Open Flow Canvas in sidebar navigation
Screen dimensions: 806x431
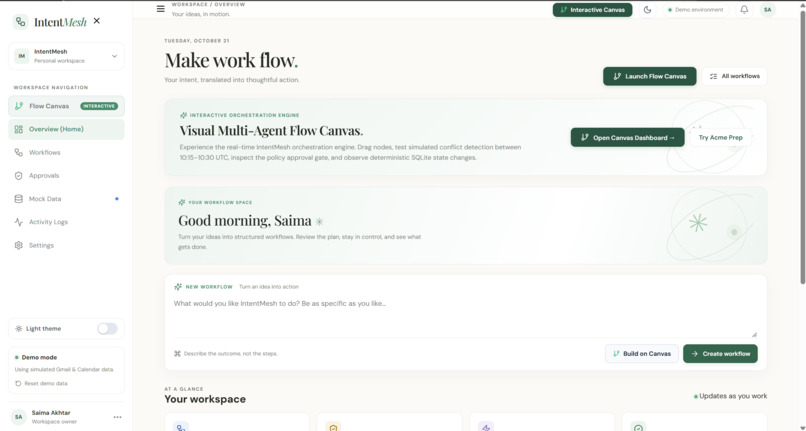coord(66,106)
